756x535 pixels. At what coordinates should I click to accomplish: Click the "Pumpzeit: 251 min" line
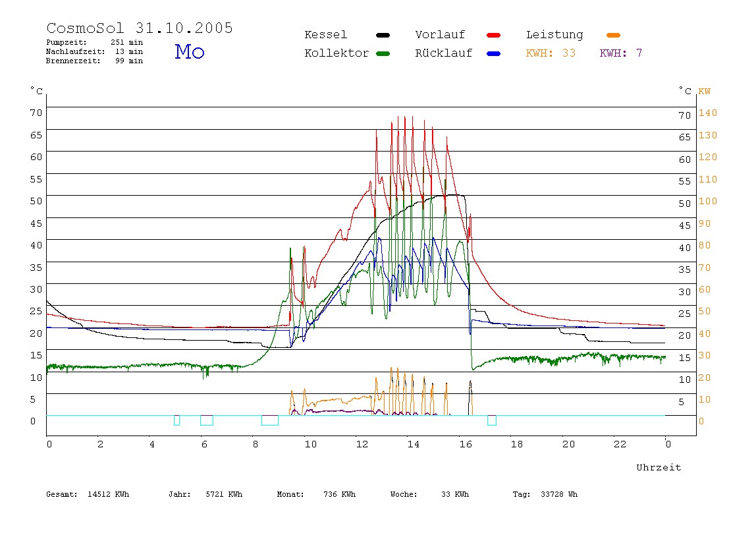pyautogui.click(x=95, y=42)
